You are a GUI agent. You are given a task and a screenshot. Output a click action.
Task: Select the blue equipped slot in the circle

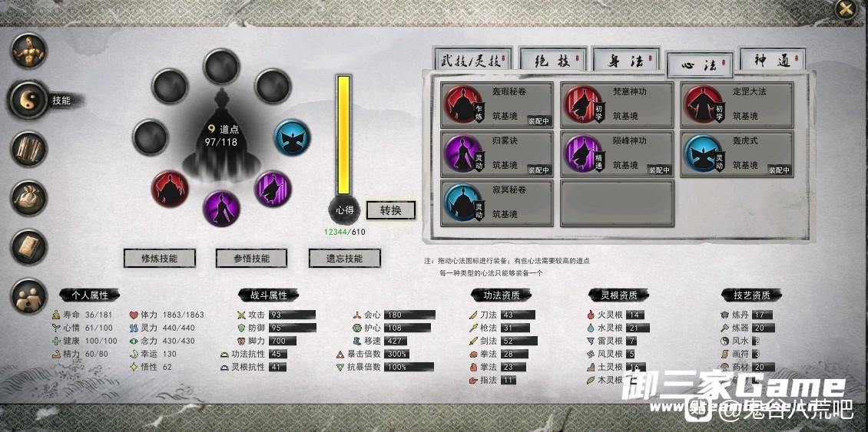[x=293, y=138]
